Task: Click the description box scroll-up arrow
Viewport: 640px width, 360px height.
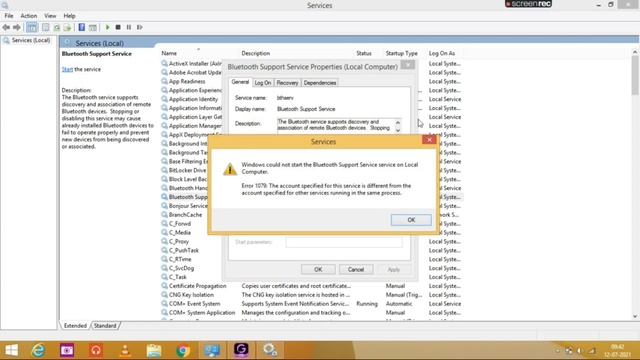Action: click(398, 122)
